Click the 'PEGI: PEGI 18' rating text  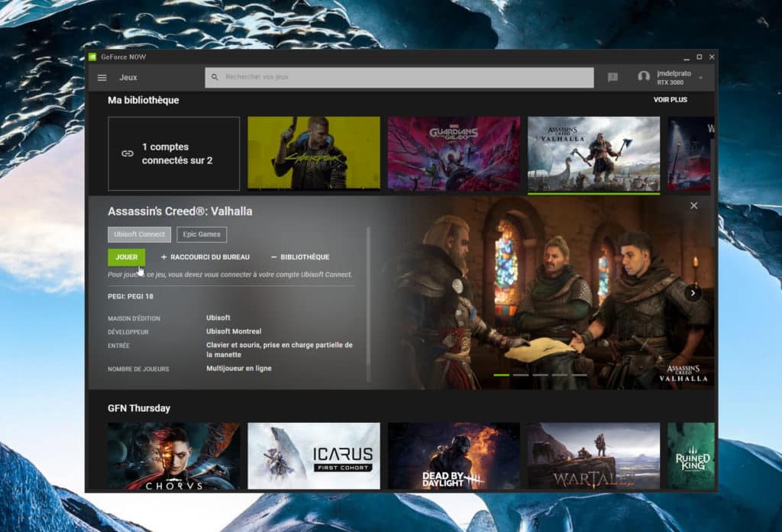tap(131, 296)
